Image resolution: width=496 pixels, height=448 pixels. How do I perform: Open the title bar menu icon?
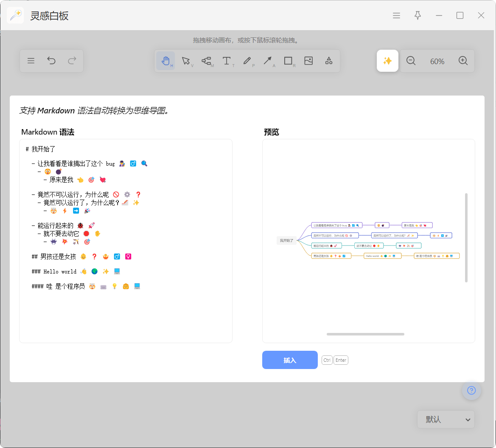tap(396, 15)
